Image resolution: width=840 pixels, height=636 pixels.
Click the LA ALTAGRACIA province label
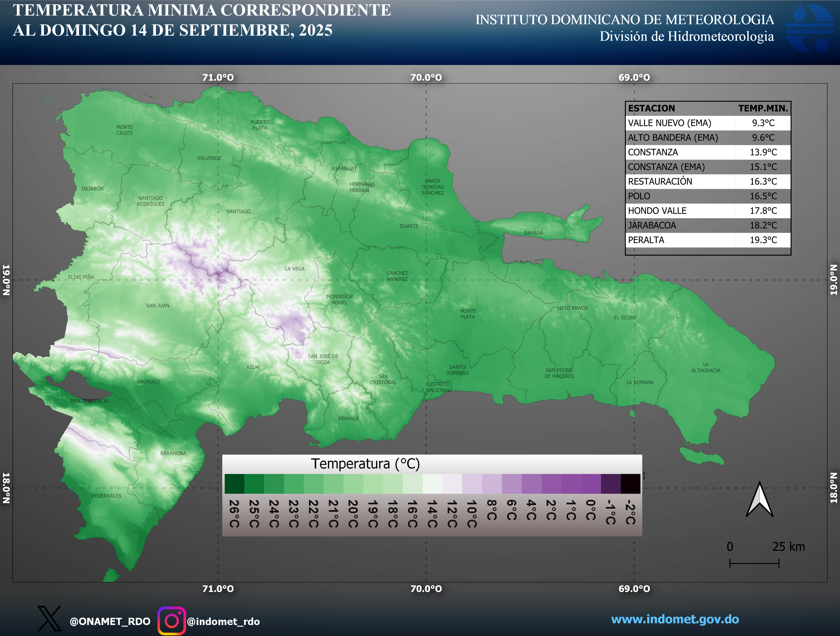pos(706,368)
